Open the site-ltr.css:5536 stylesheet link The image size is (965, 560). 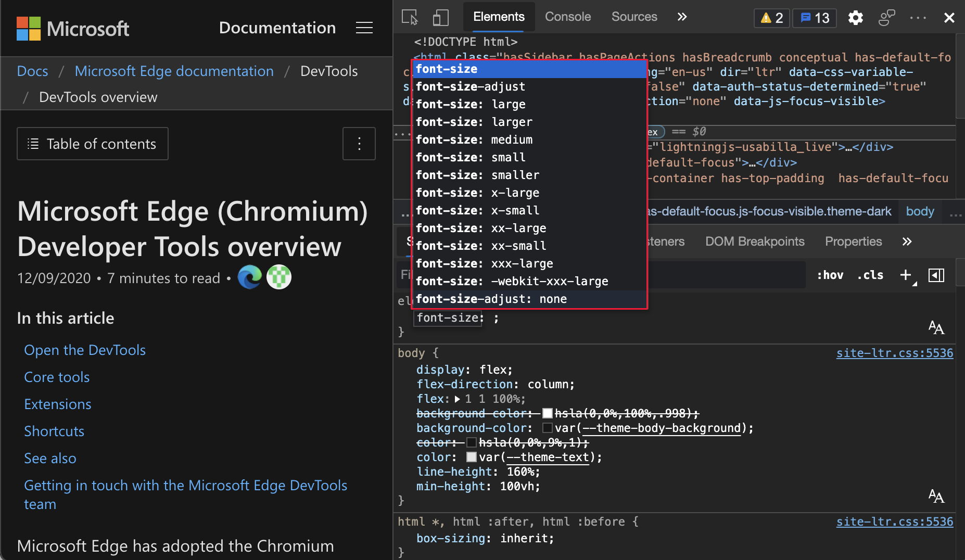click(x=894, y=353)
